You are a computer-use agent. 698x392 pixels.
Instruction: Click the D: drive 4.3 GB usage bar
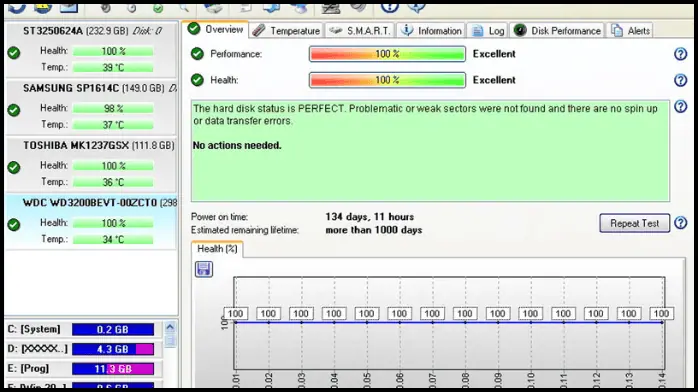[113, 349]
